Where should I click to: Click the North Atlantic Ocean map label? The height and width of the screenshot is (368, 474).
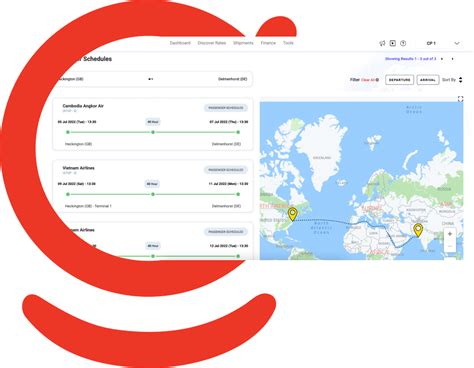tap(321, 228)
